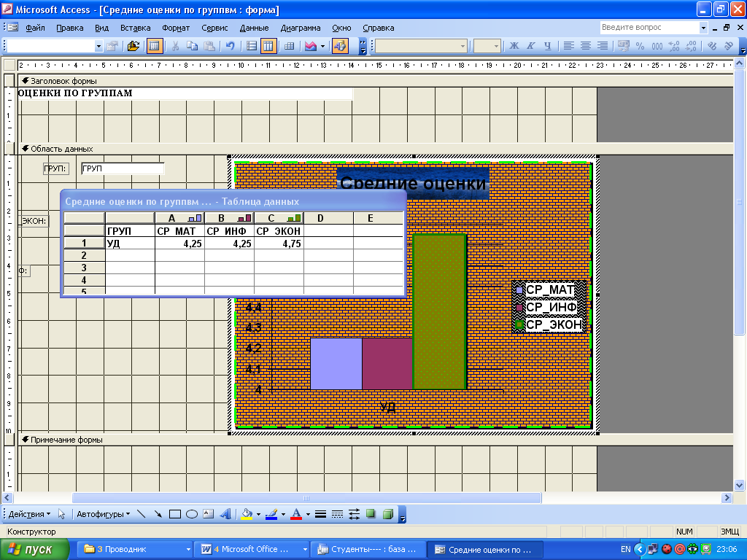Align text to the left

coord(569,46)
